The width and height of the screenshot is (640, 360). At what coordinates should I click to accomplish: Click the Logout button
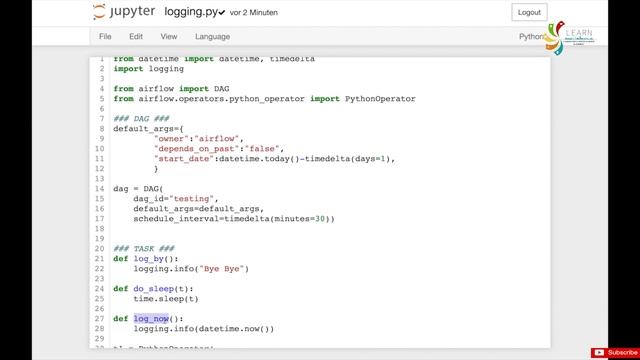point(529,12)
